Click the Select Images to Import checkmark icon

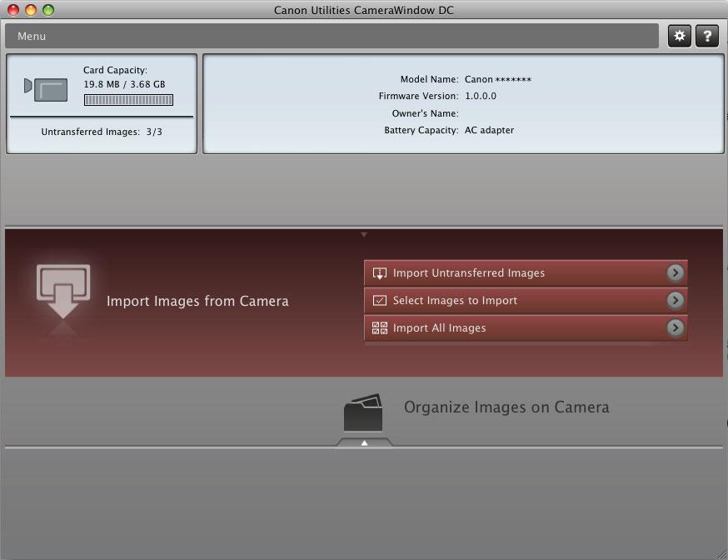tap(379, 301)
